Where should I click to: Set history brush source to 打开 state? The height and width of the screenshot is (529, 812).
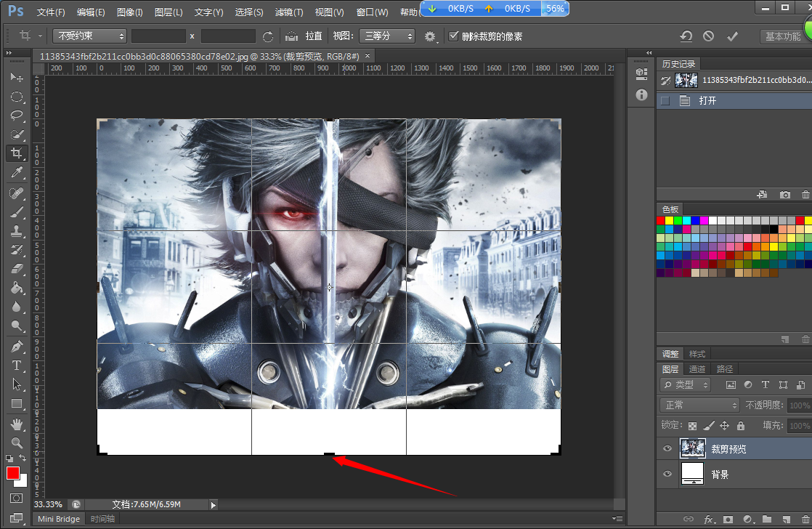pos(665,100)
